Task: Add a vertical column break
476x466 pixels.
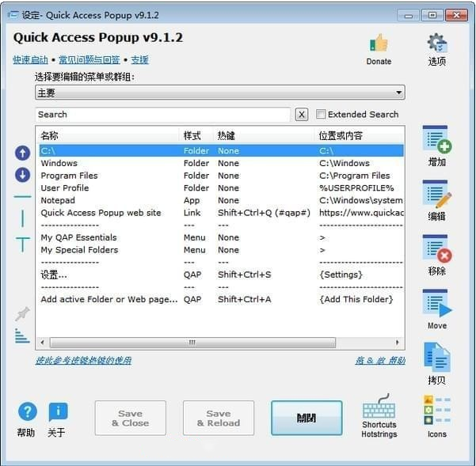Action: click(22, 218)
